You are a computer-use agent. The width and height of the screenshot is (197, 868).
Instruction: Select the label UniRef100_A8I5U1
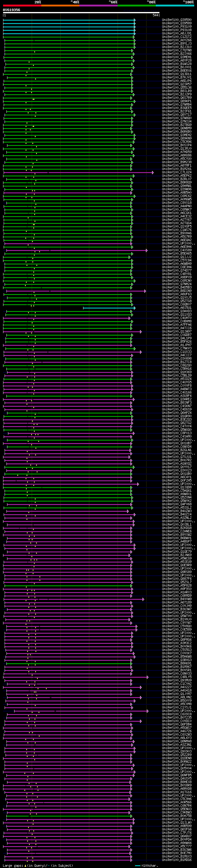click(x=177, y=308)
